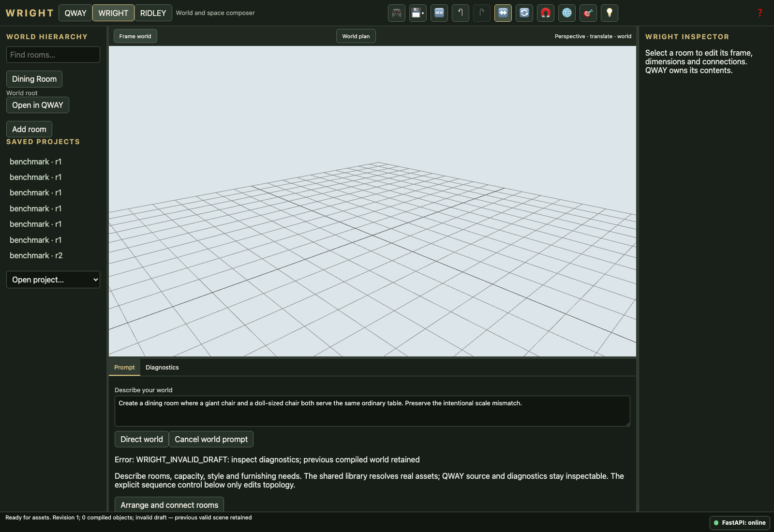
Task: Click the Open in QWAY button
Action: pyautogui.click(x=38, y=105)
